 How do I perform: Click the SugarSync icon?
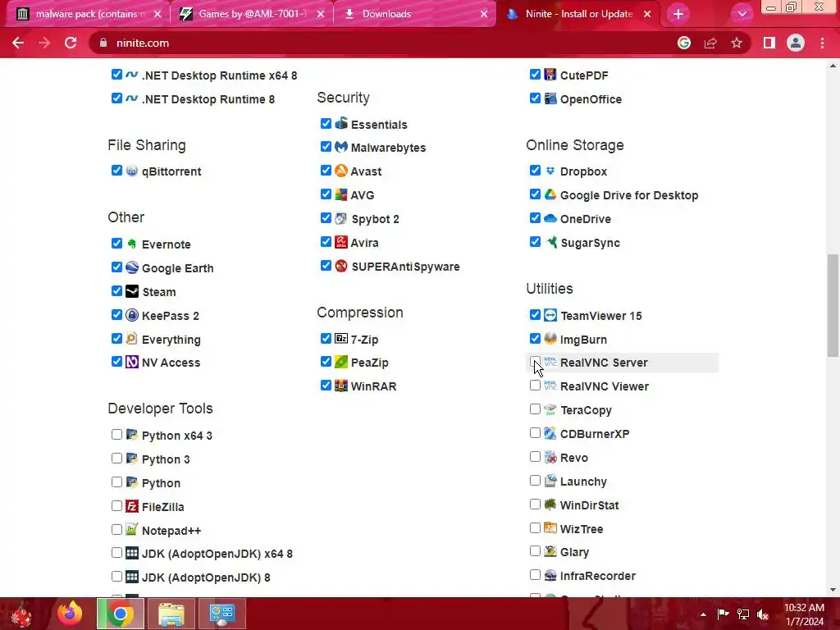551,242
